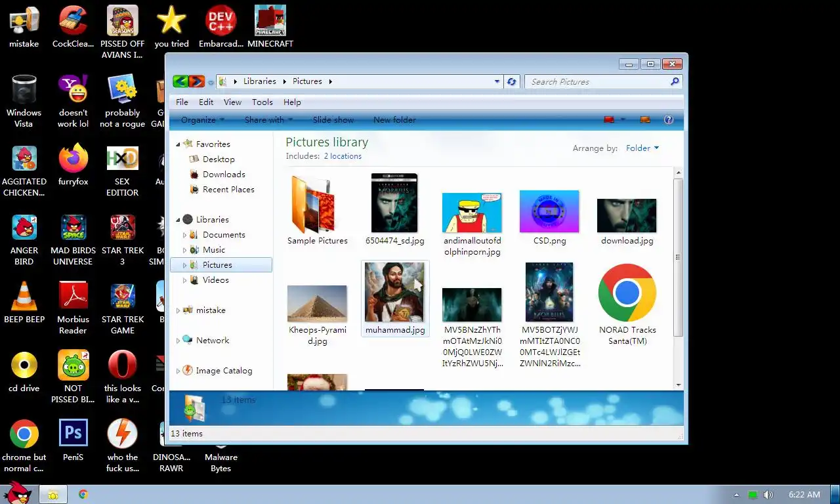
Task: Expand the Image Catalog tree node
Action: tap(178, 370)
